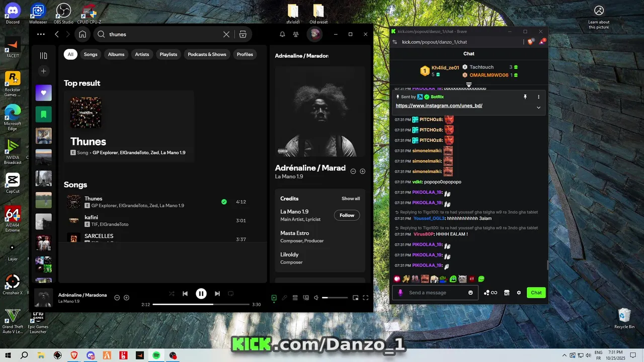Viewport: 644px width, 362px height.
Task: Open Your Episodes green bookmark
Action: pos(43,114)
